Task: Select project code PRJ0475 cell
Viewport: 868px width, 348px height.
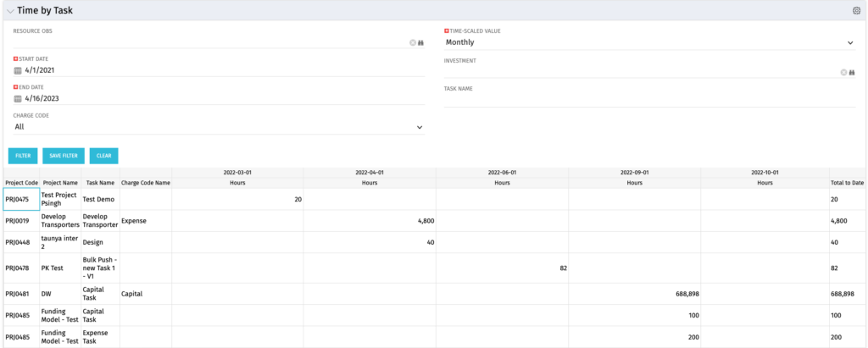Action: [21, 199]
